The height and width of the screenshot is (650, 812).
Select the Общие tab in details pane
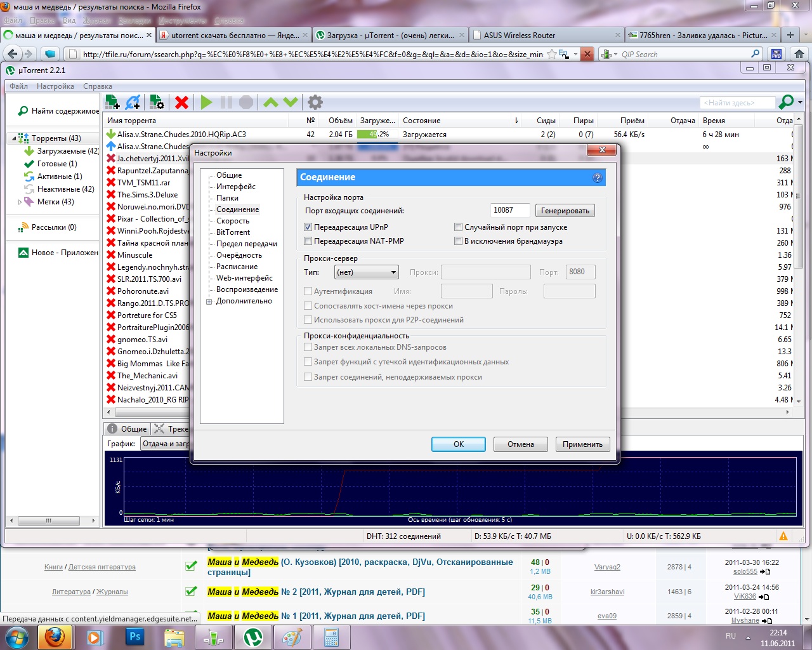(x=127, y=429)
